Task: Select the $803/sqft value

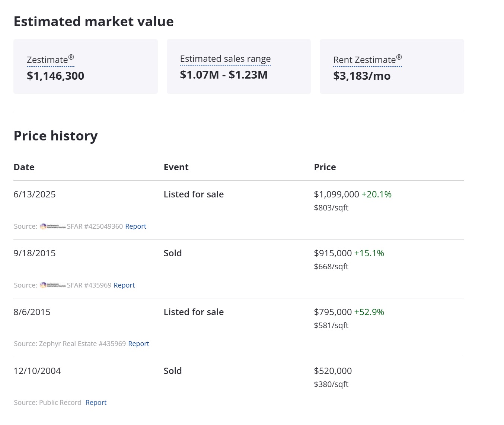Action: click(x=331, y=208)
